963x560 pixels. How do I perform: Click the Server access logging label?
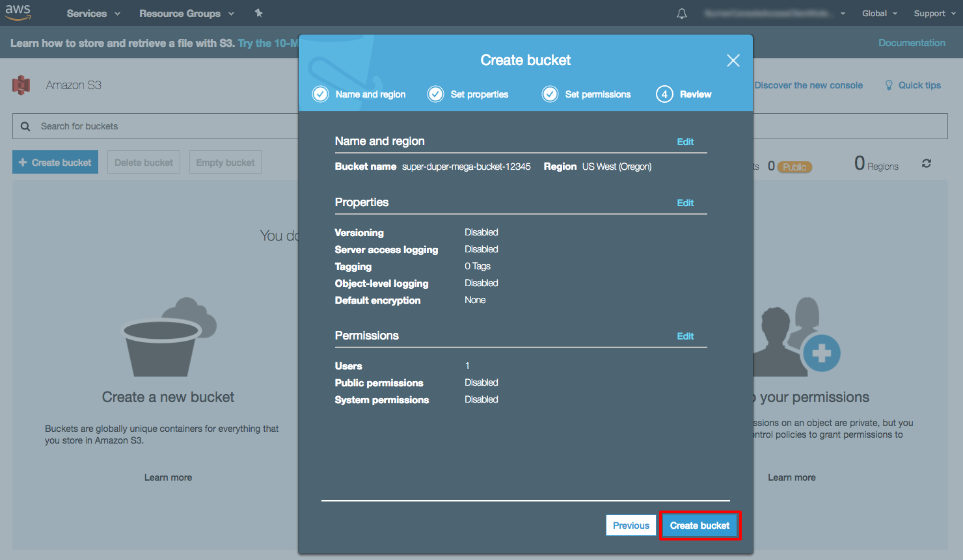(387, 250)
